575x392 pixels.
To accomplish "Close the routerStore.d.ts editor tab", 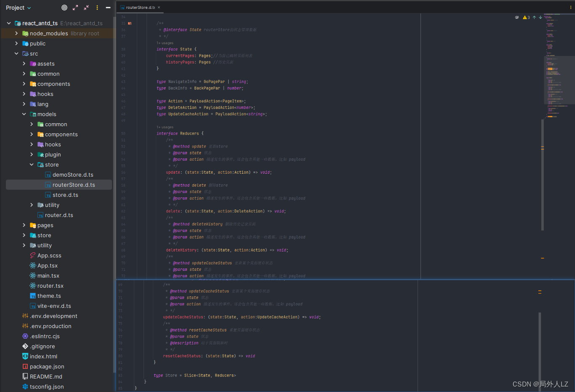I will point(159,8).
